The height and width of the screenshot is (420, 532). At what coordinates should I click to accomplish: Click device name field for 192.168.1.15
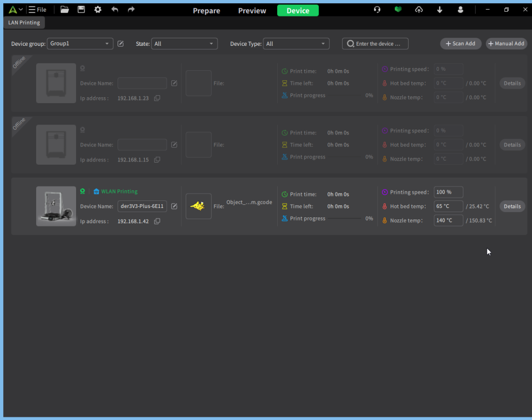pyautogui.click(x=142, y=145)
